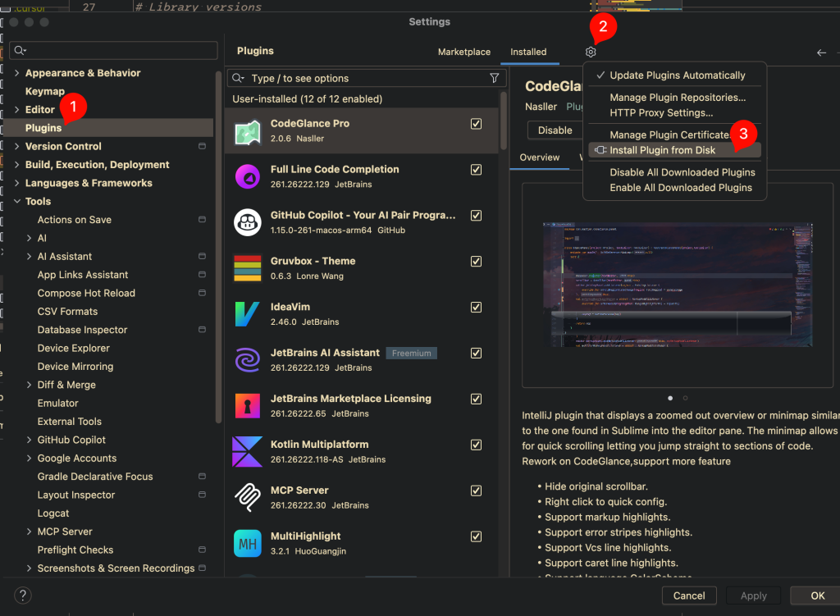Toggle the Kotlin Multiplatform checkbox

(476, 445)
